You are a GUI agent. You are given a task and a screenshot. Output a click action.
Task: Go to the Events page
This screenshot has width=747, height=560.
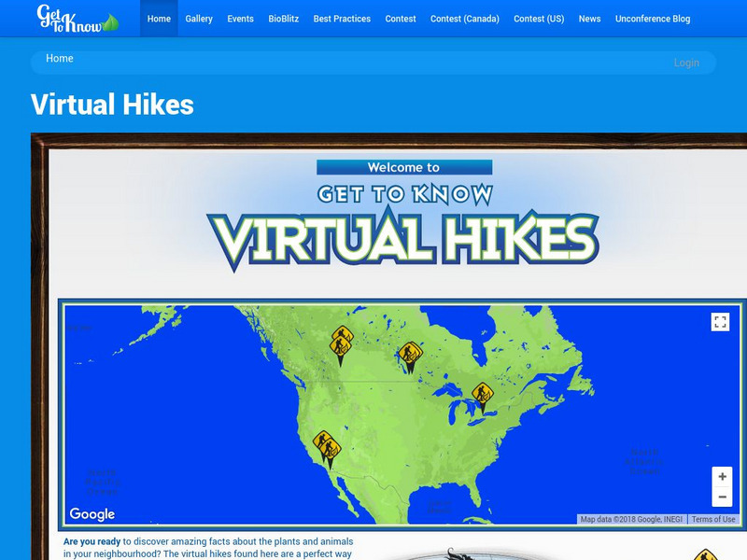click(240, 19)
